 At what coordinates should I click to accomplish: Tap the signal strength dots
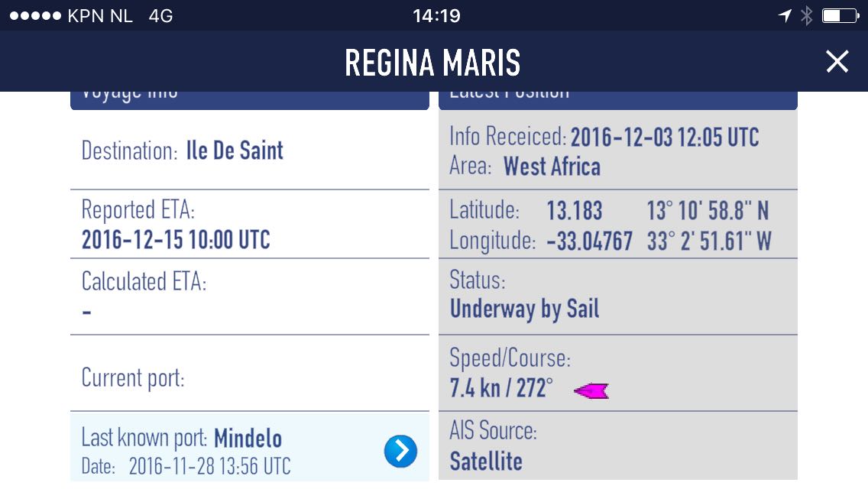[x=34, y=16]
